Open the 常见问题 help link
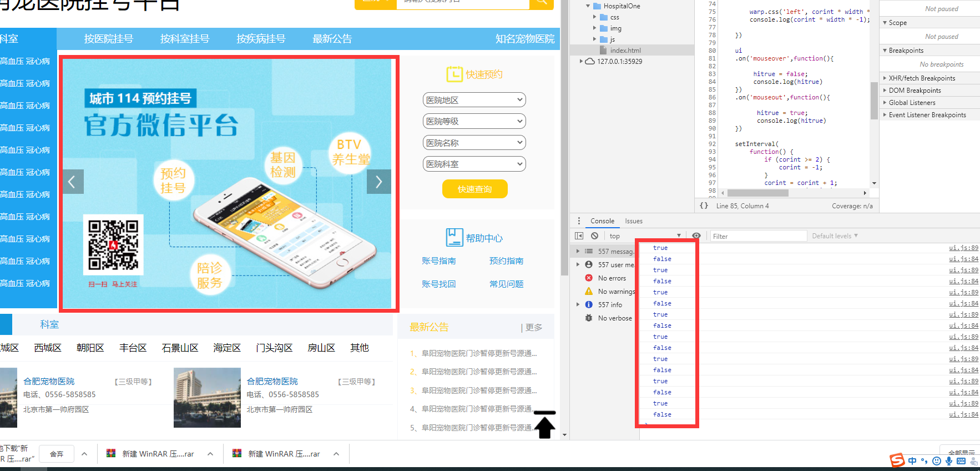 507,284
